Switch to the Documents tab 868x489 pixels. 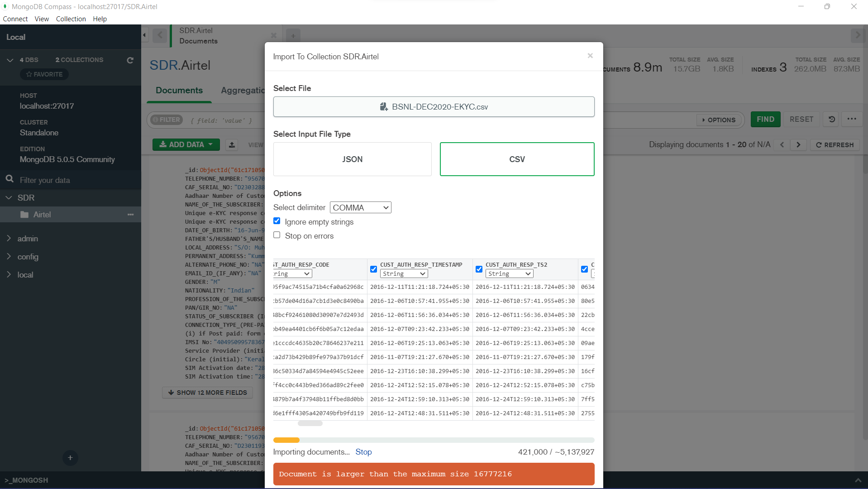pyautogui.click(x=179, y=90)
